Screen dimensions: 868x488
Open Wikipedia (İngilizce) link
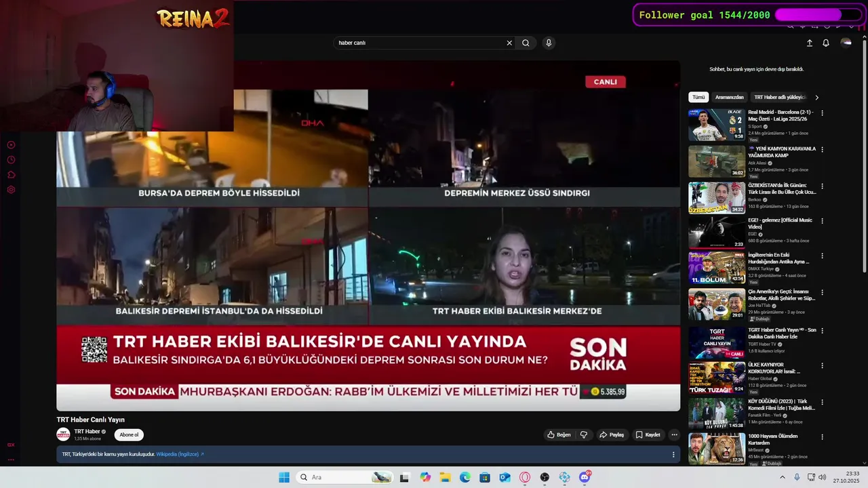[x=180, y=454]
